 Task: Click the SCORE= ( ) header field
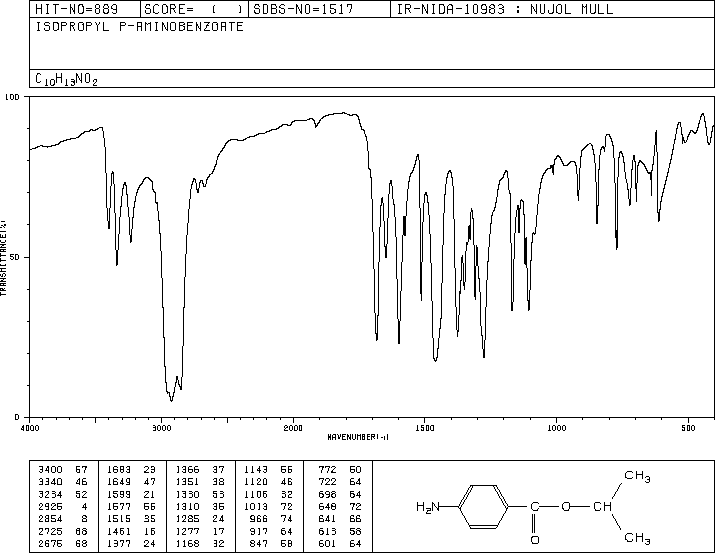tap(194, 9)
